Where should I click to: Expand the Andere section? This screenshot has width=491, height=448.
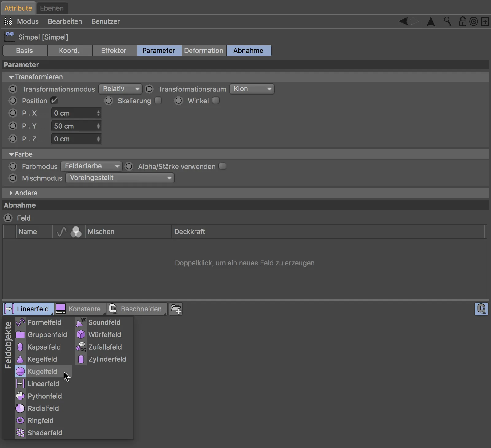pyautogui.click(x=11, y=193)
